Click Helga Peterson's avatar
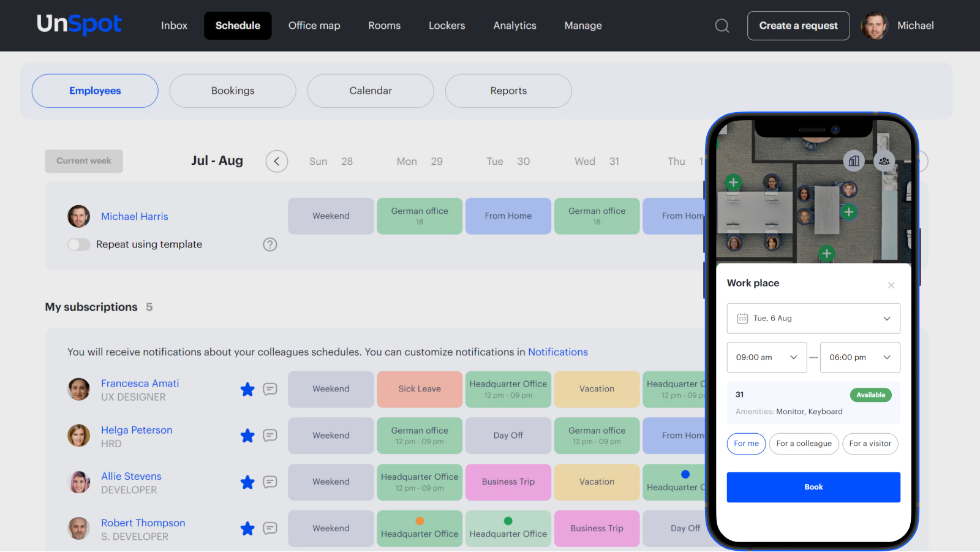Screen dimensions: 980x552 (x=78, y=436)
